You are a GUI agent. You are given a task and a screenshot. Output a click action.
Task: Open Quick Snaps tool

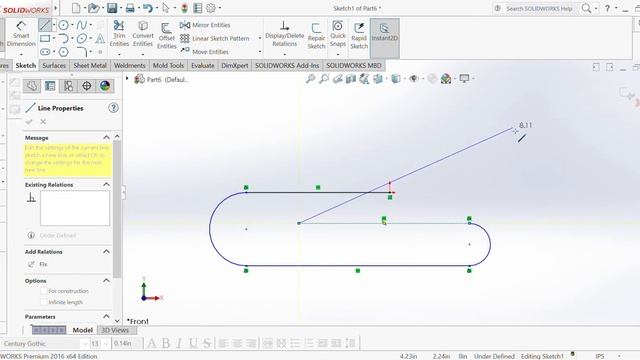(x=338, y=34)
